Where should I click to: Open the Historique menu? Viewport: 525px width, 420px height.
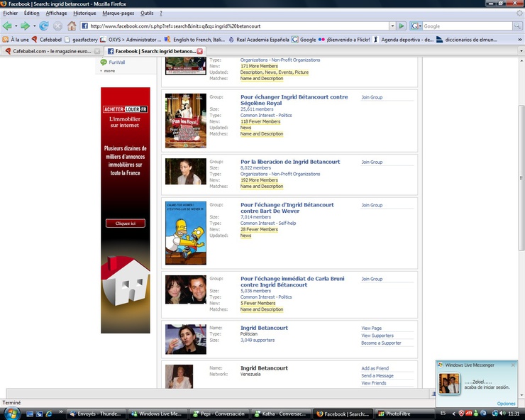coord(84,13)
